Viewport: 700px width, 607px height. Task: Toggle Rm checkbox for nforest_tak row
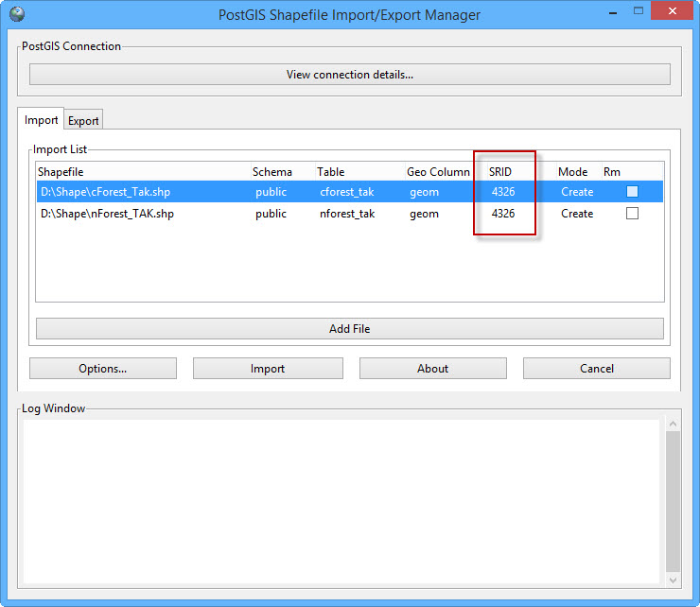(632, 214)
